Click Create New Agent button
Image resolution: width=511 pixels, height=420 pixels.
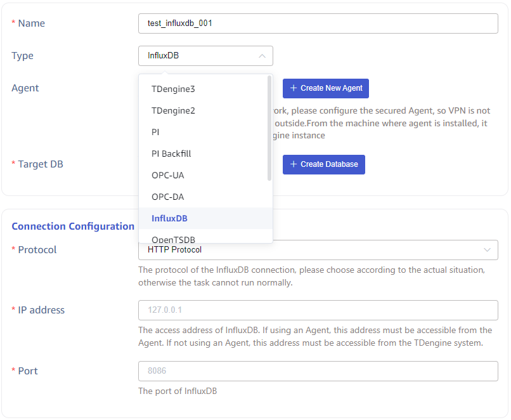(x=326, y=88)
